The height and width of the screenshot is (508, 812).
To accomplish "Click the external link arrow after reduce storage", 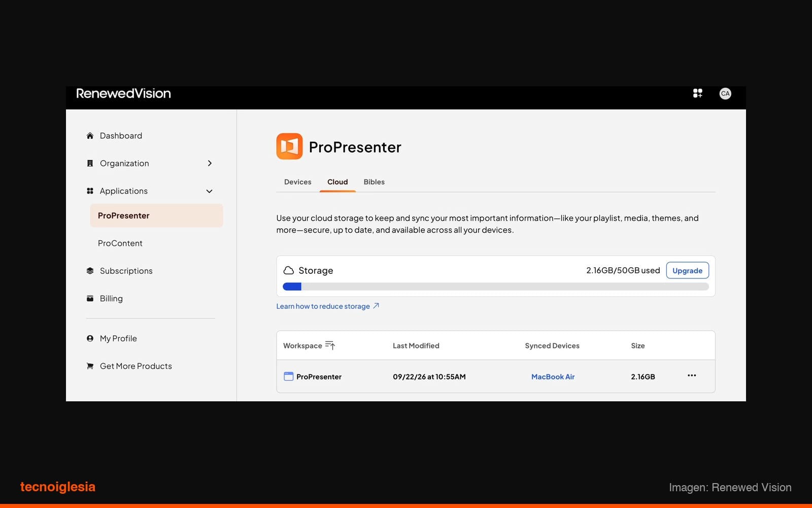I will [376, 306].
